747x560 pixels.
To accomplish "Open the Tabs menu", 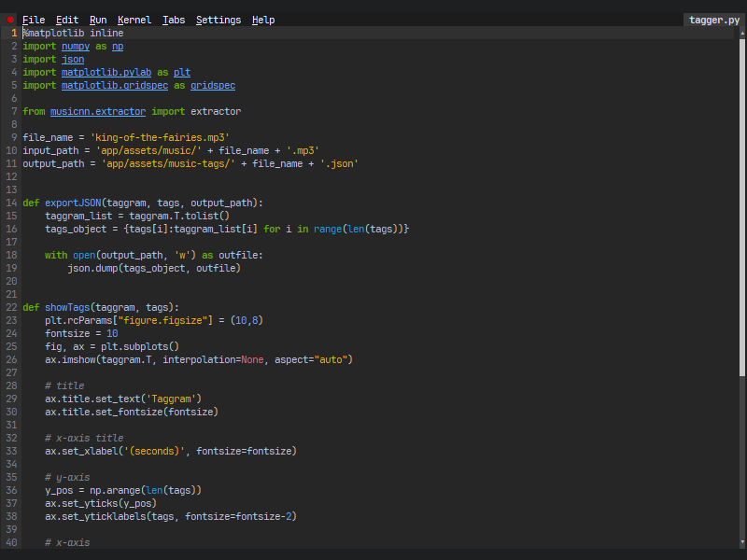I will [174, 20].
